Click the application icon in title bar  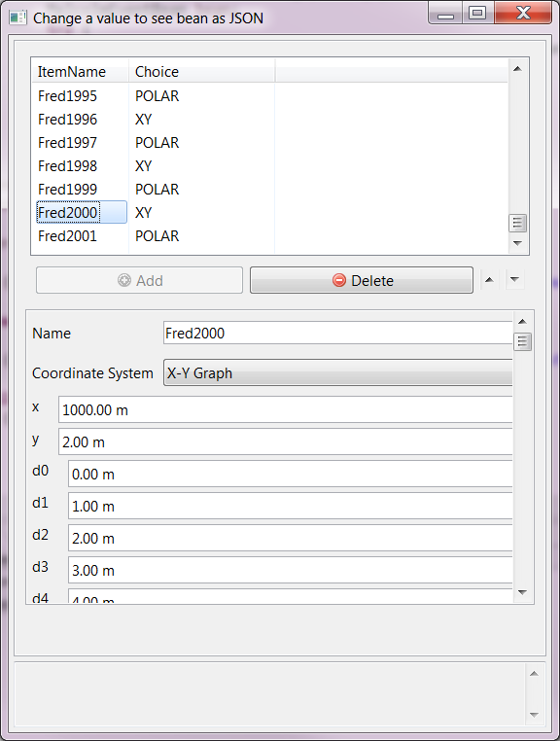coord(17,18)
